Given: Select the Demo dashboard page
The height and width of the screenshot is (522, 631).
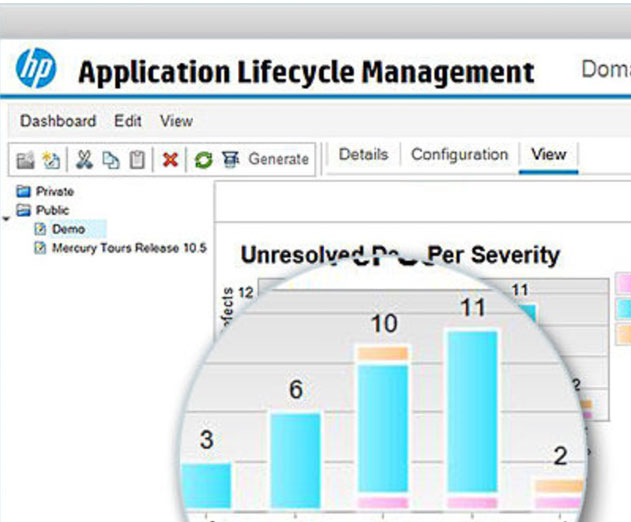Looking at the screenshot, I should (68, 229).
